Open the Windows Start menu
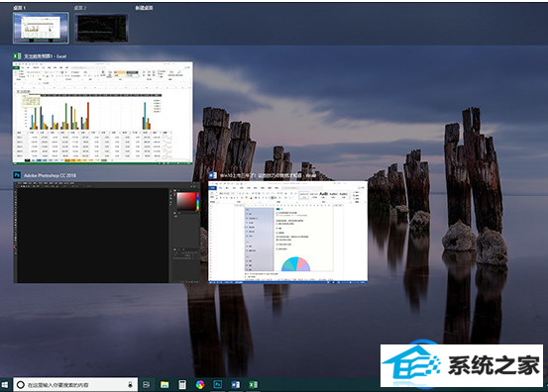 point(5,385)
